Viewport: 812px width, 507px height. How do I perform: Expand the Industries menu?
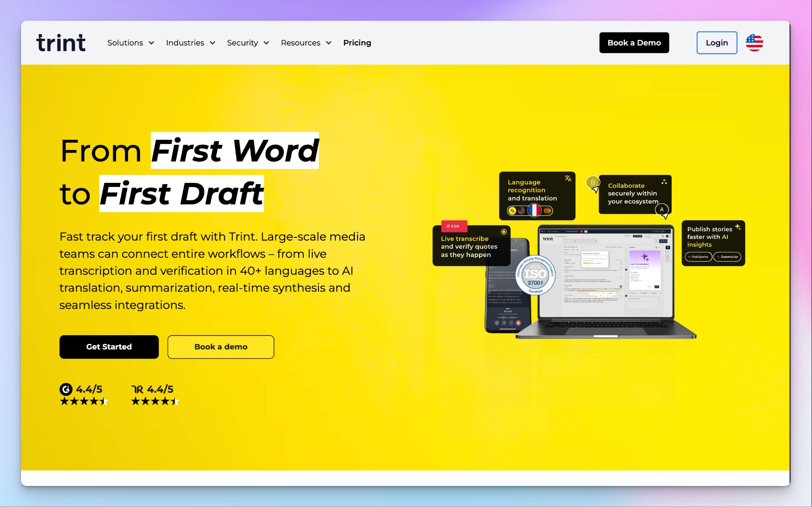pos(190,43)
